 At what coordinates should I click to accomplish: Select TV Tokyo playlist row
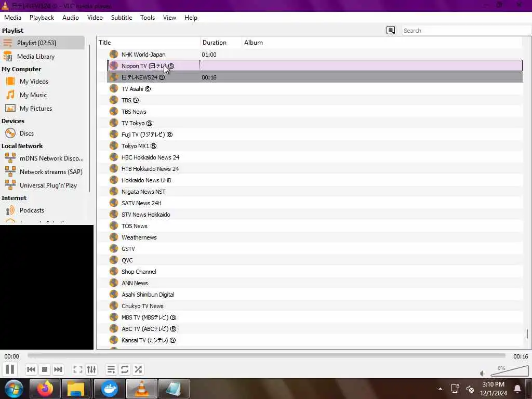314,123
